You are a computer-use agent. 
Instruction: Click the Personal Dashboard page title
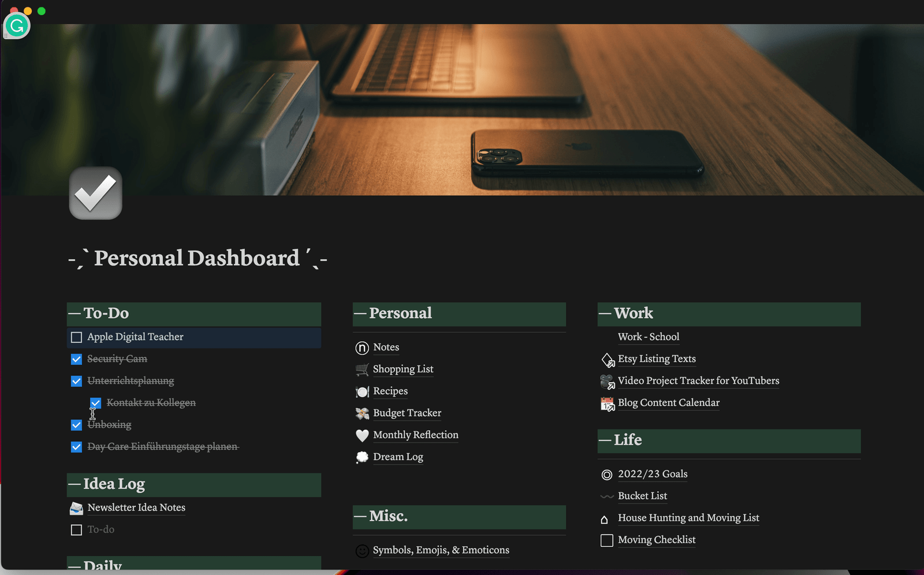(197, 258)
